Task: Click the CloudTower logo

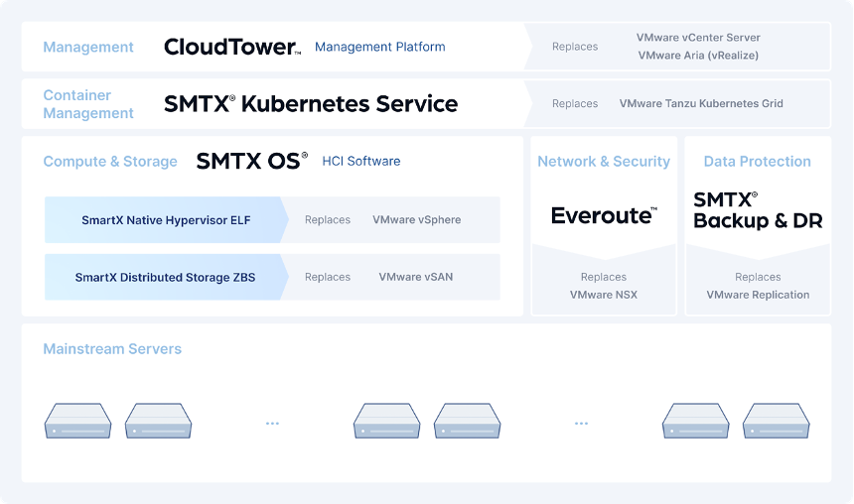Action: 232,47
